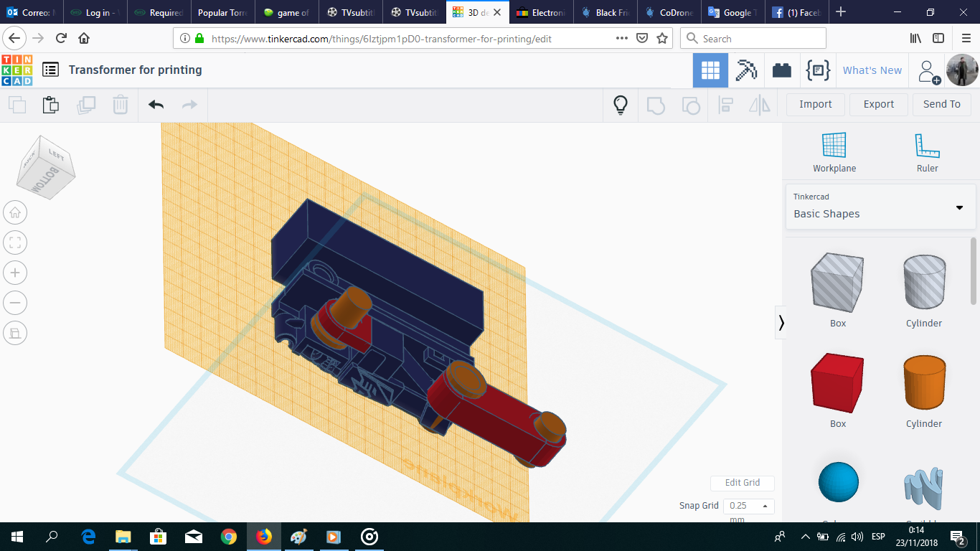This screenshot has width=980, height=551.
Task: Open the user profile avatar
Action: (961, 70)
